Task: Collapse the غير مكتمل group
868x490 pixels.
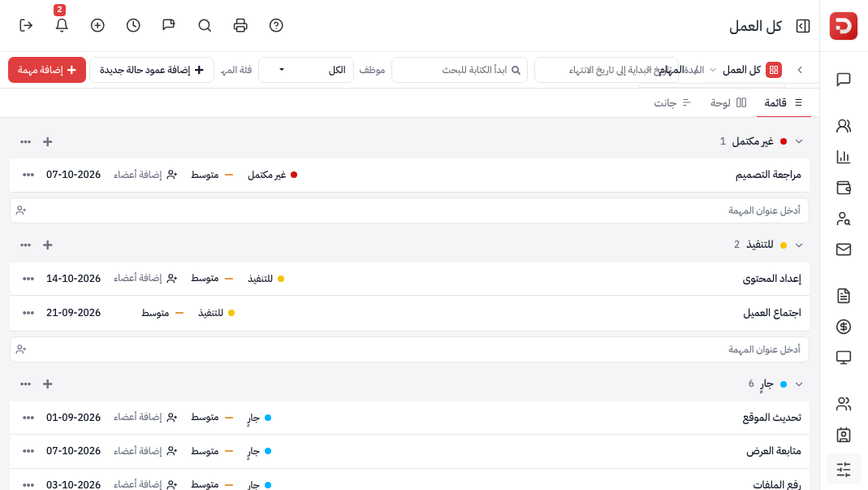Action: pyautogui.click(x=799, y=141)
